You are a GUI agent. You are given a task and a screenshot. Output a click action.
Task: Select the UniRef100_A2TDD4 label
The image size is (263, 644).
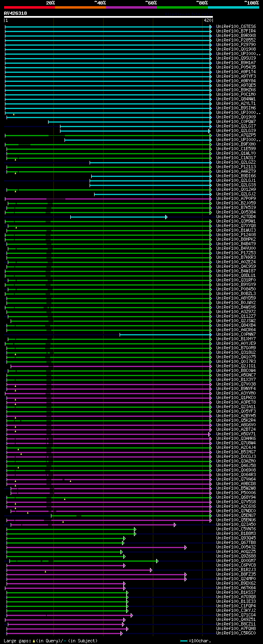(235, 216)
